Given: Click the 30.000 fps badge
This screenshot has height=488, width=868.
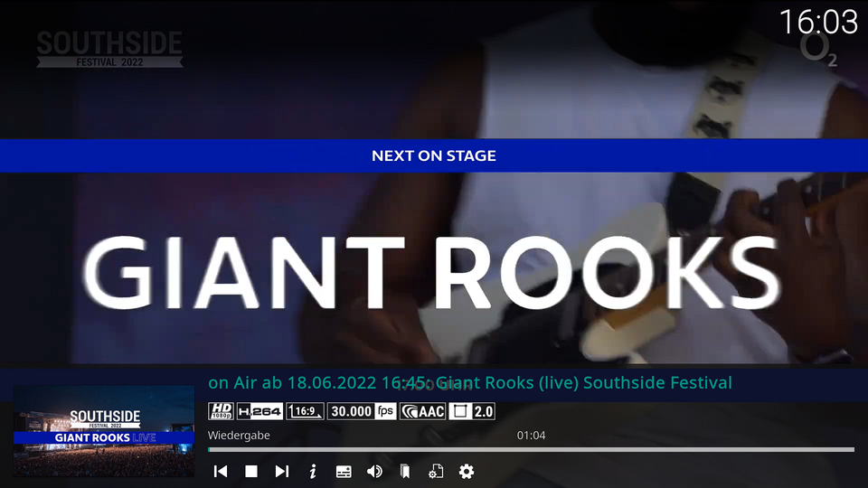Looking at the screenshot, I should pyautogui.click(x=362, y=412).
